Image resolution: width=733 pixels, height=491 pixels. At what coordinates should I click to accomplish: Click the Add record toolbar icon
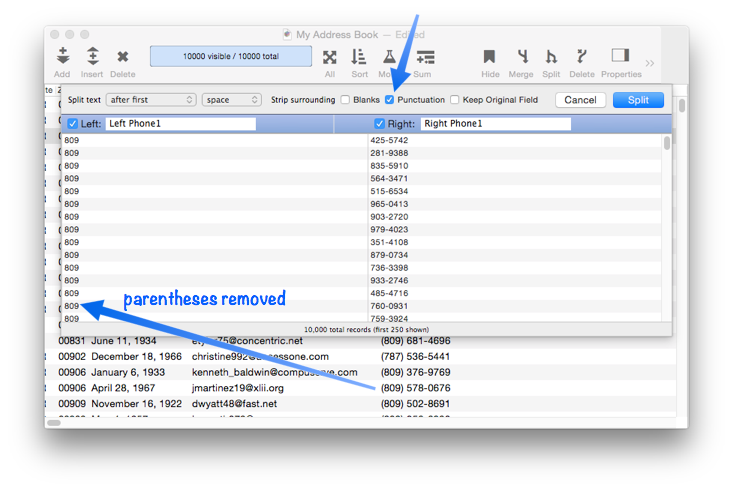coord(62,58)
